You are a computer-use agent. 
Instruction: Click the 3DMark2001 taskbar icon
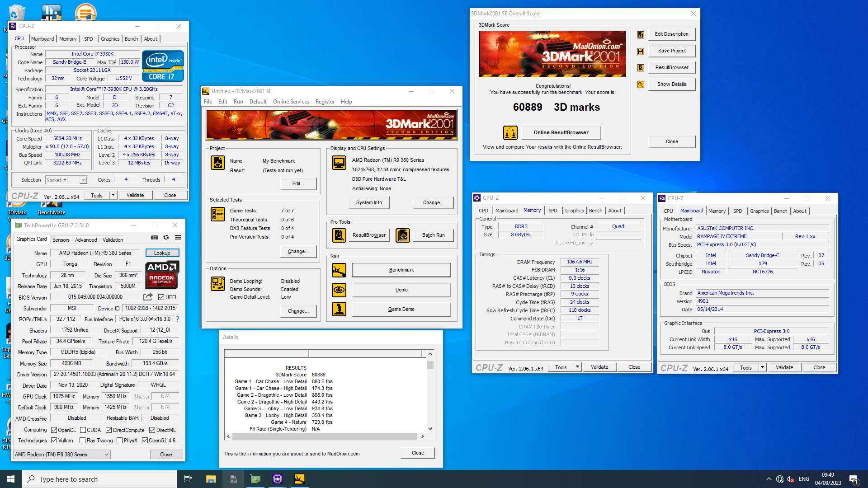[x=299, y=479]
